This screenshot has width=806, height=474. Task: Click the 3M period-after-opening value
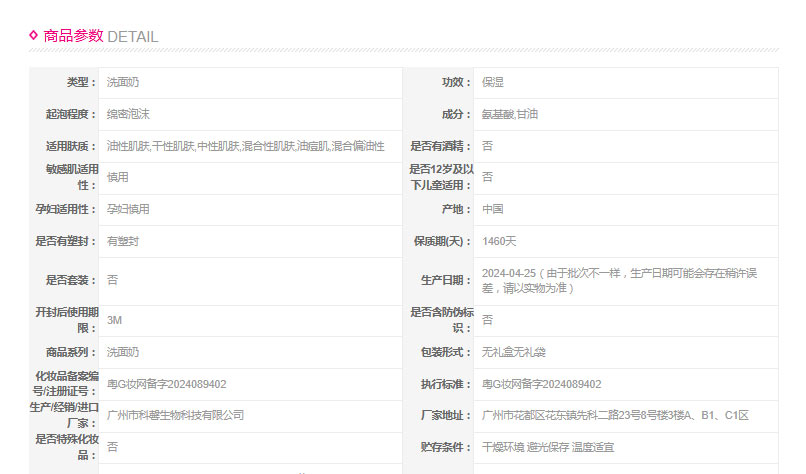click(x=114, y=320)
